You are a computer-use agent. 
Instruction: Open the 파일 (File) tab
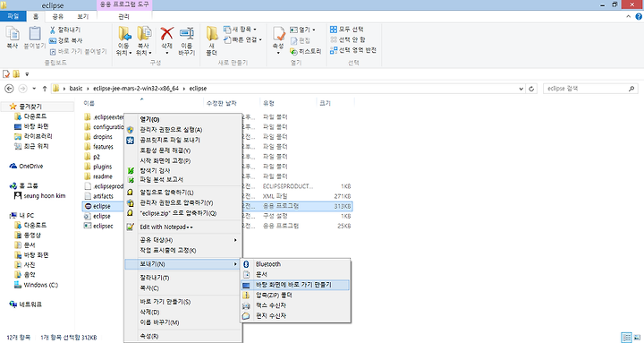(x=13, y=16)
